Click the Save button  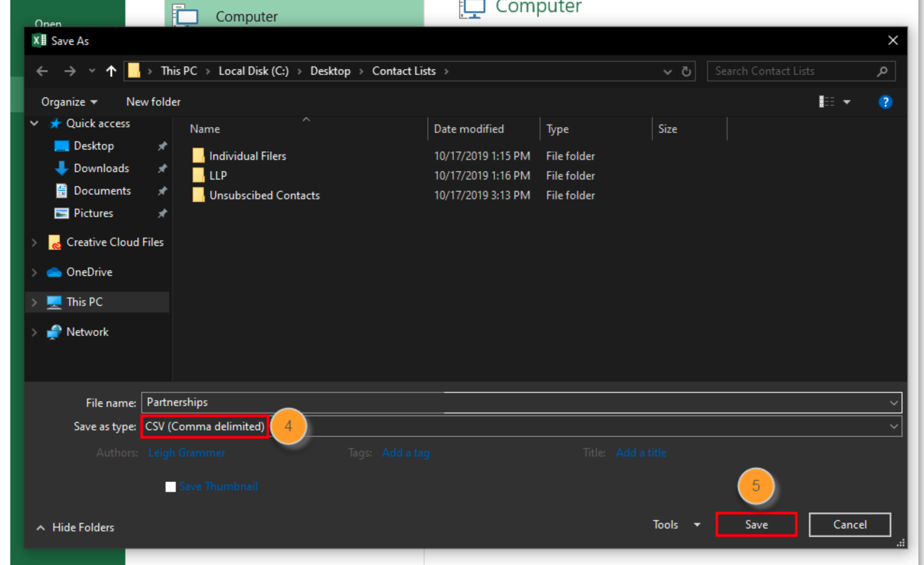[756, 525]
